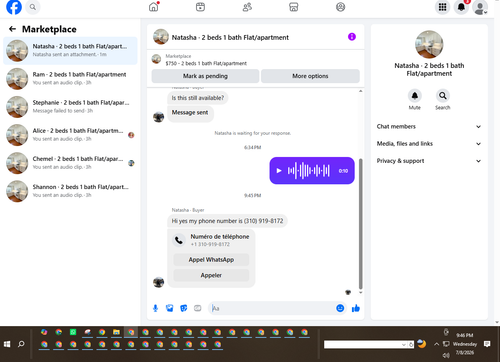Open Ram conversation in list
Viewport: 500px width, 362px height.
tap(70, 79)
